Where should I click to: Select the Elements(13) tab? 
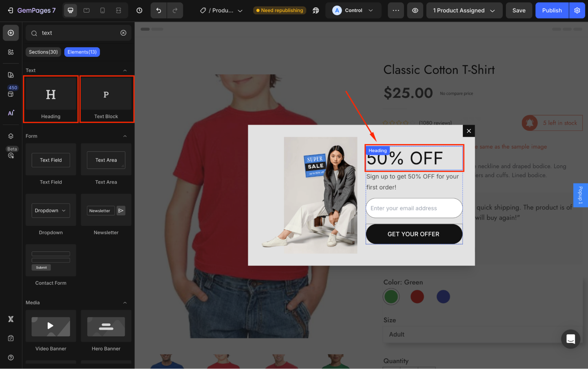click(x=82, y=52)
